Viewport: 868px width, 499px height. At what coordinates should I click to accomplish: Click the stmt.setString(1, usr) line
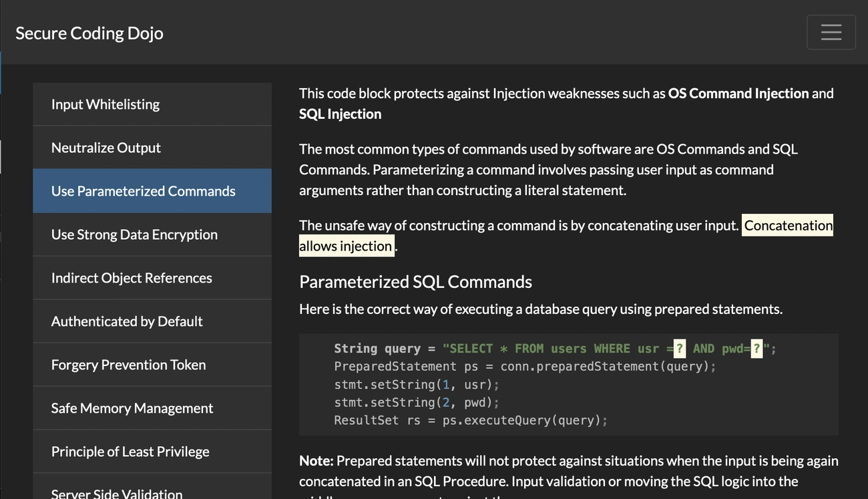point(417,384)
